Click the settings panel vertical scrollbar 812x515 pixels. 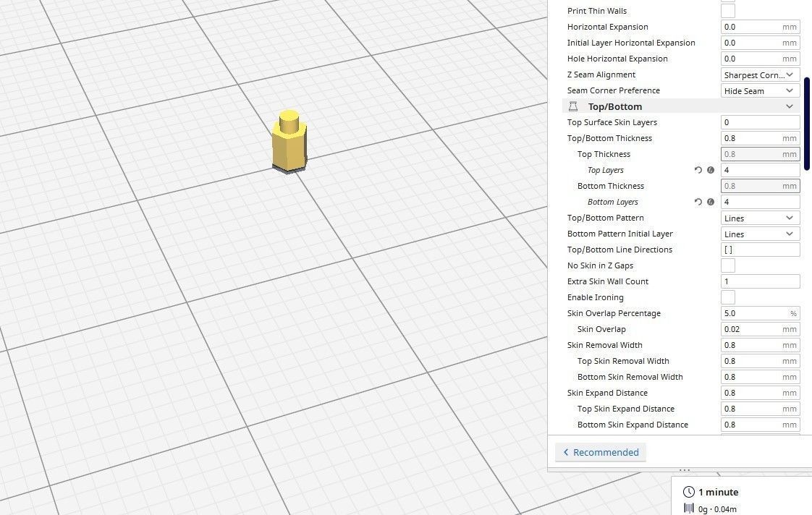[x=807, y=124]
